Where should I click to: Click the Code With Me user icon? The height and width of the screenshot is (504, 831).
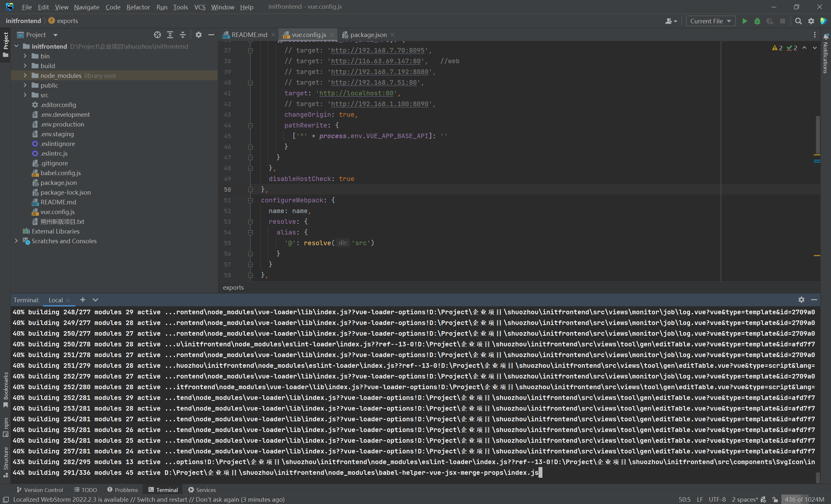click(671, 21)
